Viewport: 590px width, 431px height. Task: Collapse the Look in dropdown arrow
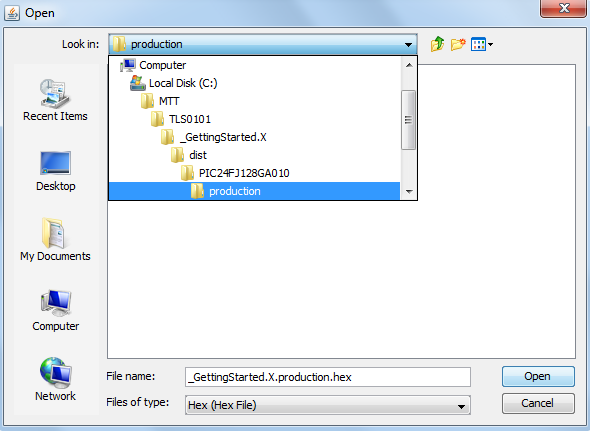[408, 44]
